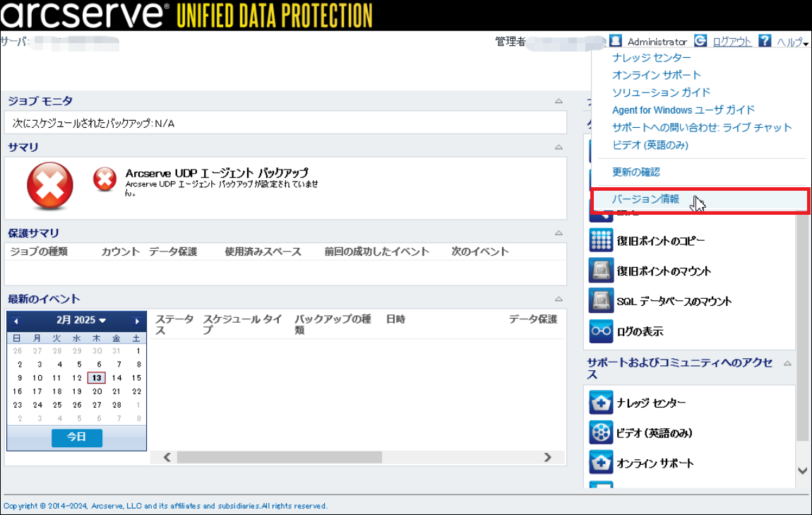
Task: Collapse the 最新のイベント panel
Action: [x=559, y=299]
